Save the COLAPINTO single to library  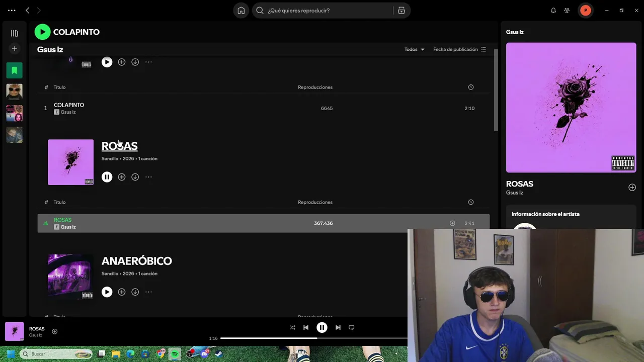[122, 62]
